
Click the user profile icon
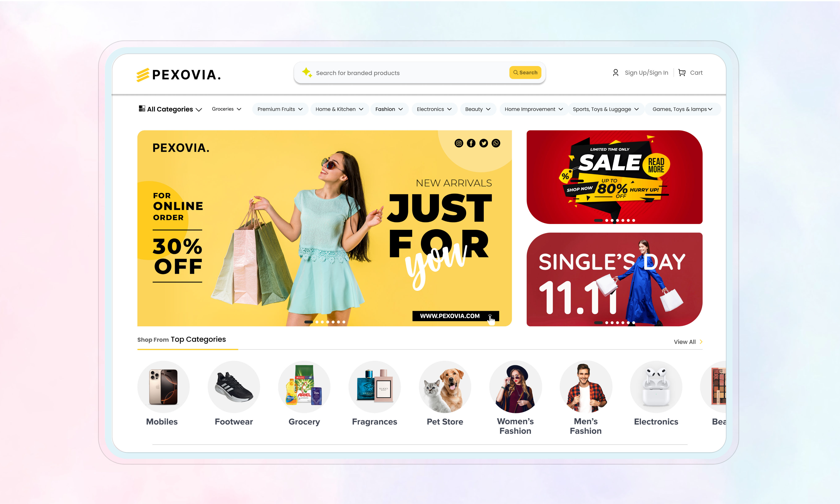[x=615, y=73]
